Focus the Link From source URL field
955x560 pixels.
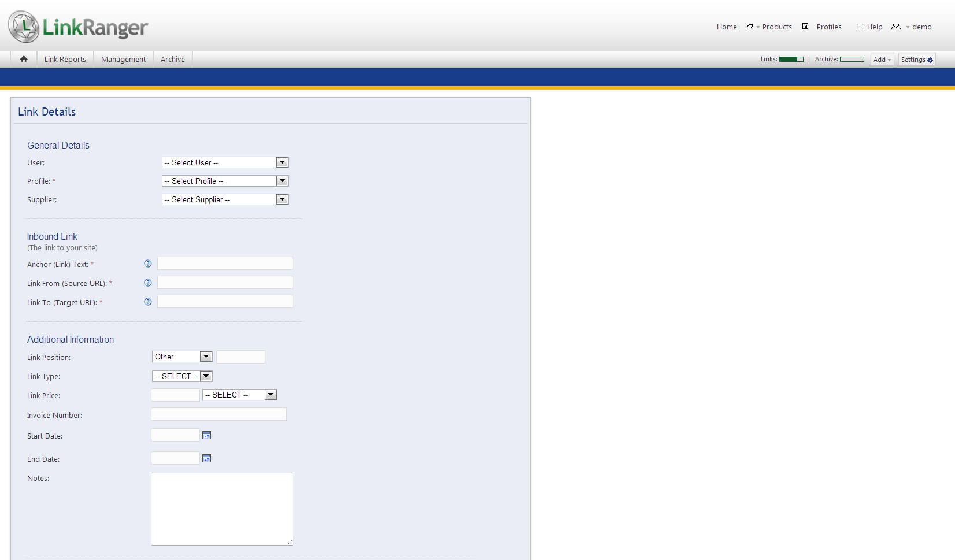(x=225, y=283)
